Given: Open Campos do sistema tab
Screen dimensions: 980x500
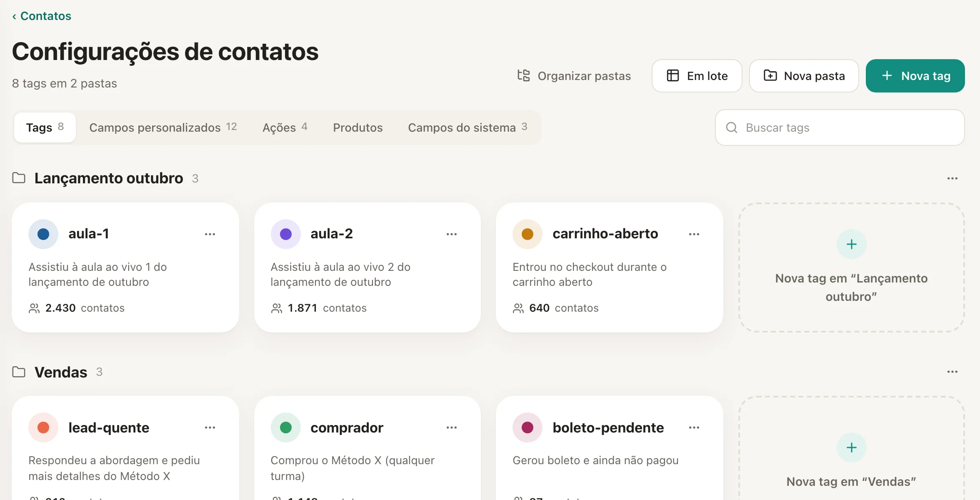Looking at the screenshot, I should click(x=468, y=127).
